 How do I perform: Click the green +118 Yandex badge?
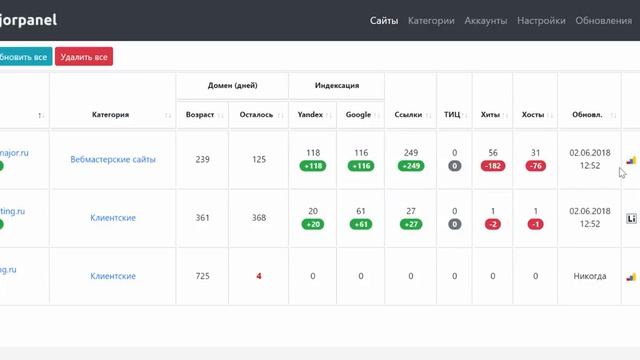pos(313,166)
